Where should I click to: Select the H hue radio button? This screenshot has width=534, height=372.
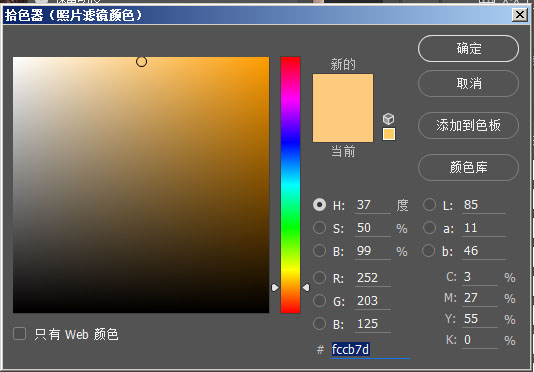pyautogui.click(x=319, y=205)
